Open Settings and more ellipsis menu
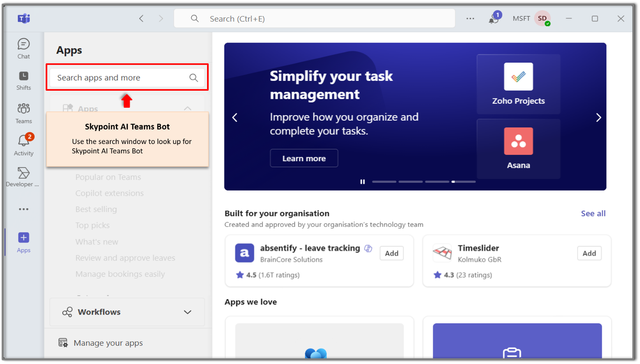 pos(470,18)
